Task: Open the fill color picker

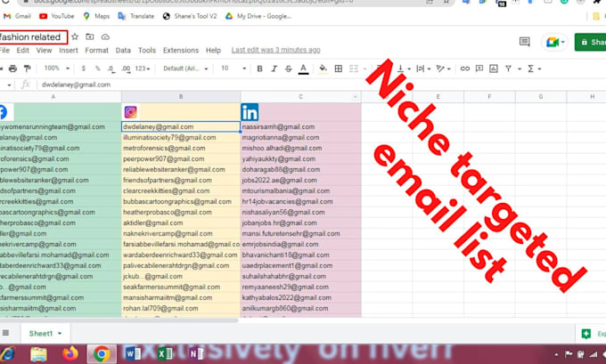Action: [x=323, y=69]
